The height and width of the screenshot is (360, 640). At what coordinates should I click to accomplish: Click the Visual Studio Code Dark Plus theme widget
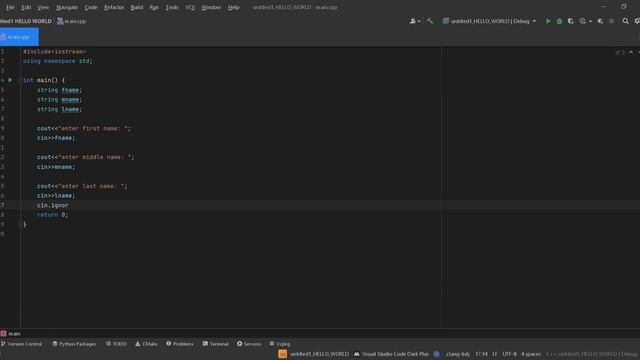[x=395, y=354]
